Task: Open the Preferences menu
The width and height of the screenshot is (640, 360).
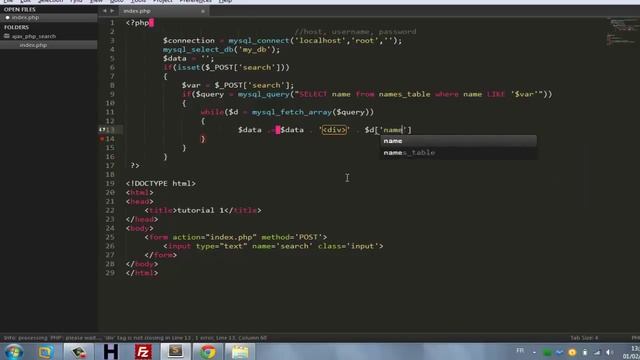Action: tap(196, 1)
